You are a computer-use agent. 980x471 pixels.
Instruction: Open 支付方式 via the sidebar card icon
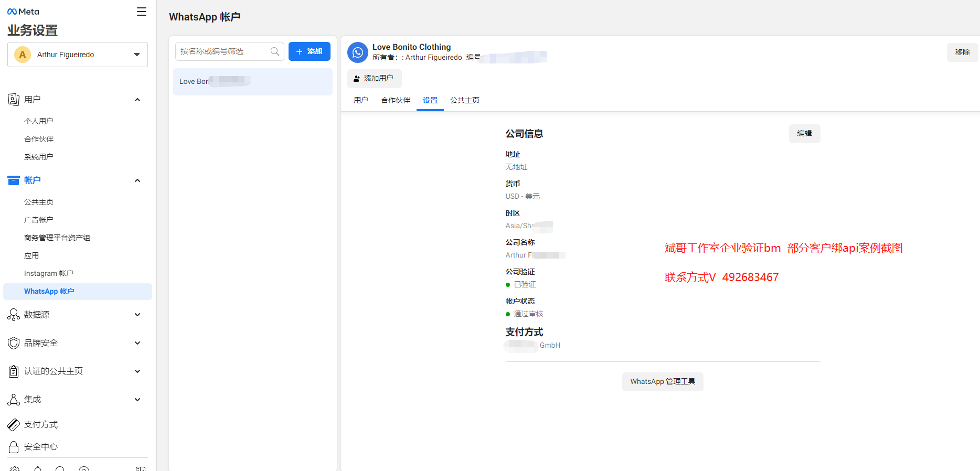tap(14, 425)
